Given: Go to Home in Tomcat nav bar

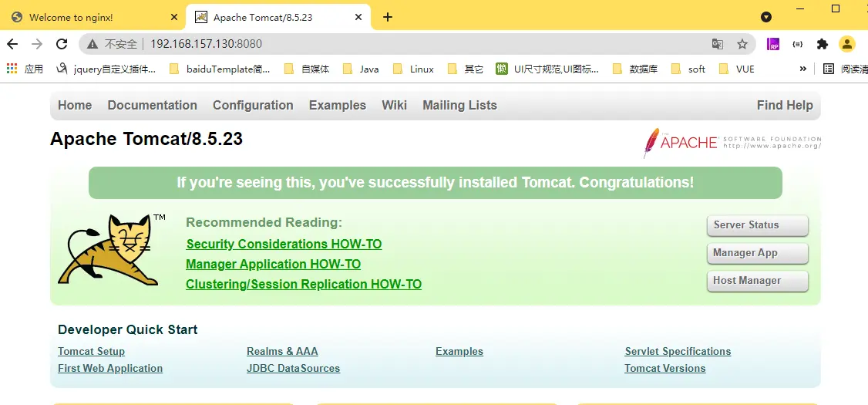Looking at the screenshot, I should point(75,105).
